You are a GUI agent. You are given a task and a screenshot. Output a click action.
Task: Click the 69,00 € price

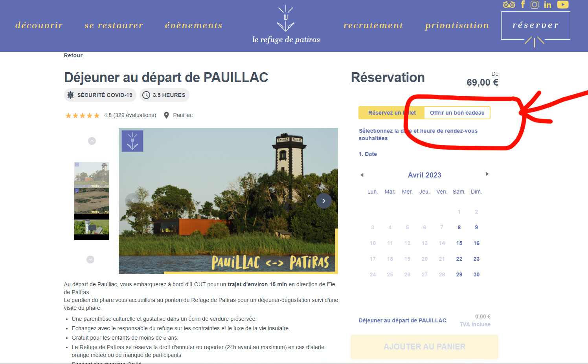482,82
